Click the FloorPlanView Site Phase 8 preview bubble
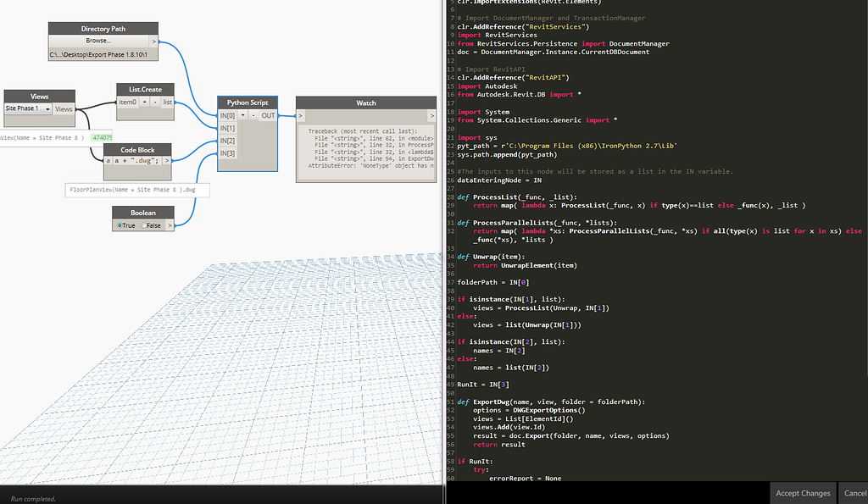Screen dimensions: 868x504 pyautogui.click(x=133, y=190)
